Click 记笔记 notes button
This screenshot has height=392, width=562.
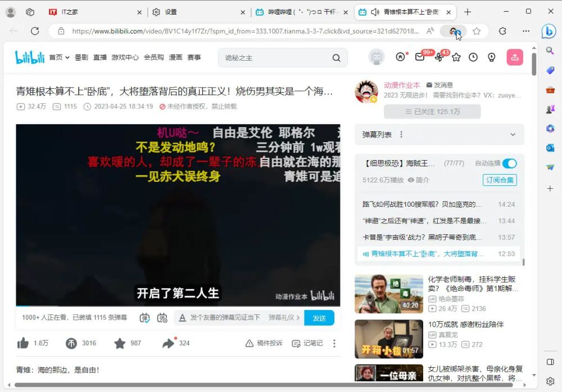[307, 343]
